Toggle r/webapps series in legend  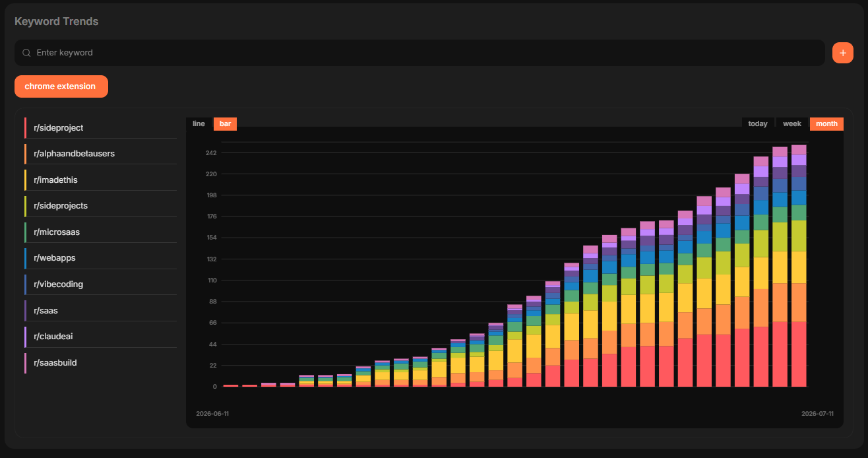(100, 258)
